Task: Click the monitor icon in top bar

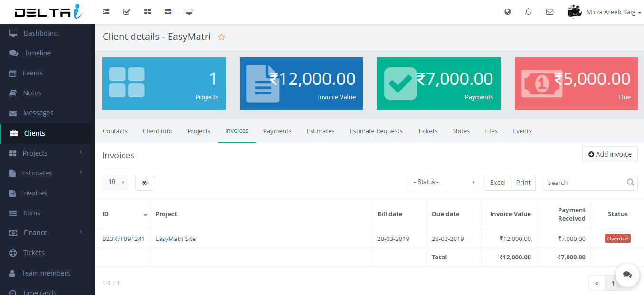Action: click(x=189, y=12)
